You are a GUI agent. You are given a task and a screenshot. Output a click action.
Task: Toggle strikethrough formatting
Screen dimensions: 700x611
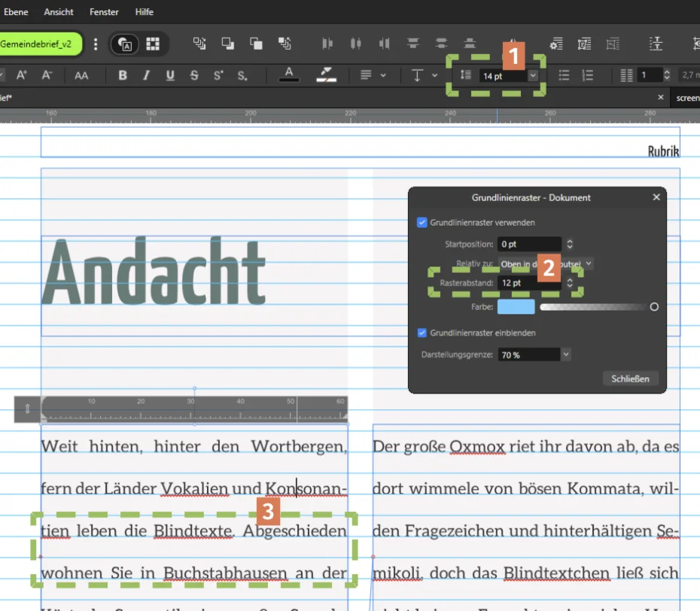point(193,75)
